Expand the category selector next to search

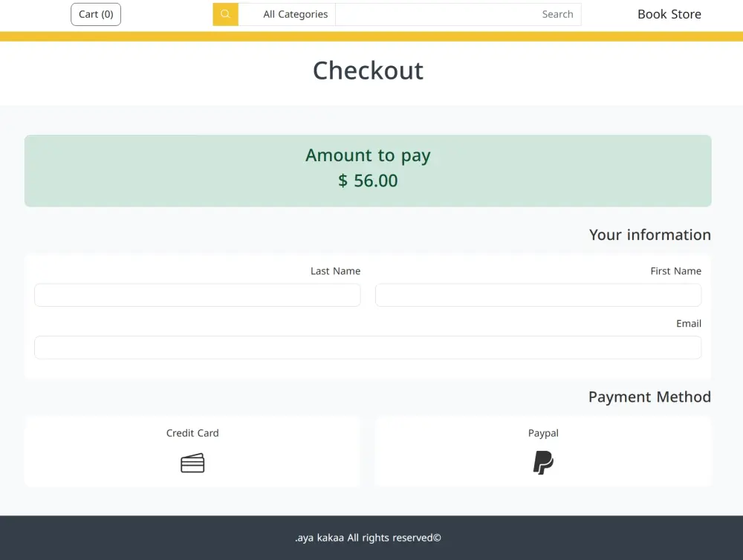pos(295,14)
